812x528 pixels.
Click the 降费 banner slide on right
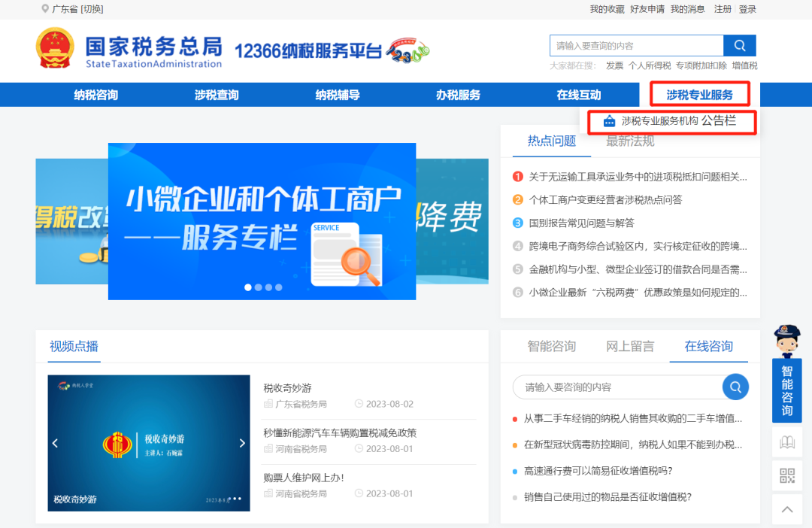click(452, 221)
